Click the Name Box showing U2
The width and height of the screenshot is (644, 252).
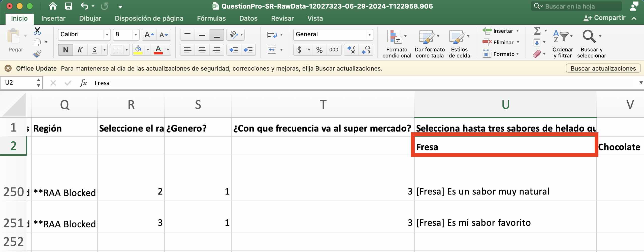pos(21,83)
